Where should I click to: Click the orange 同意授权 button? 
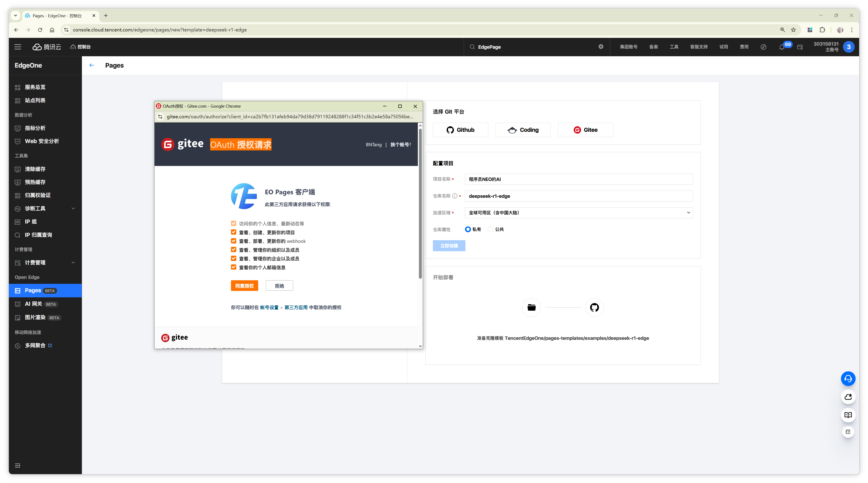click(244, 286)
